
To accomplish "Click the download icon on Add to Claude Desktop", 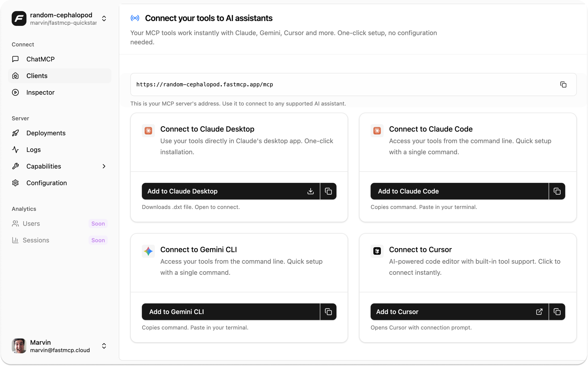I will (x=311, y=191).
